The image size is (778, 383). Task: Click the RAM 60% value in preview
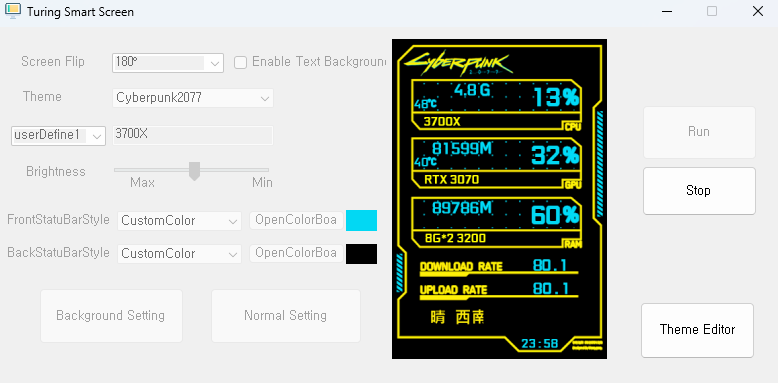pos(555,215)
